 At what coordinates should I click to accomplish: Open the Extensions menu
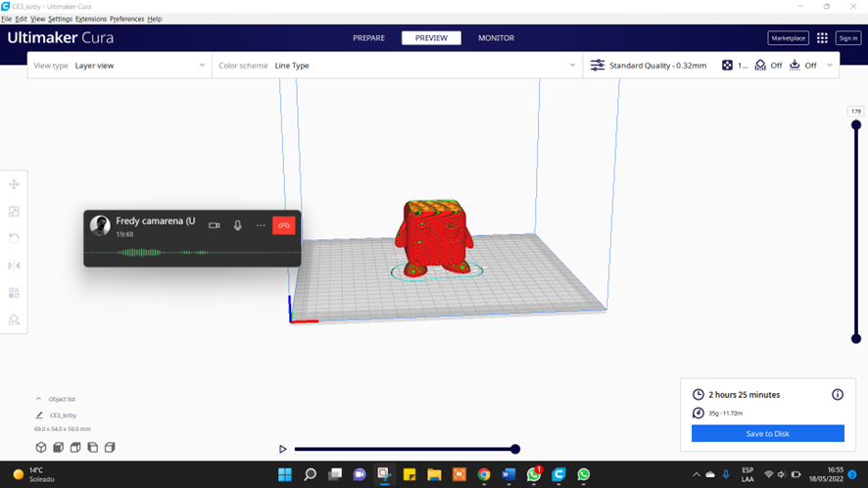click(x=91, y=19)
